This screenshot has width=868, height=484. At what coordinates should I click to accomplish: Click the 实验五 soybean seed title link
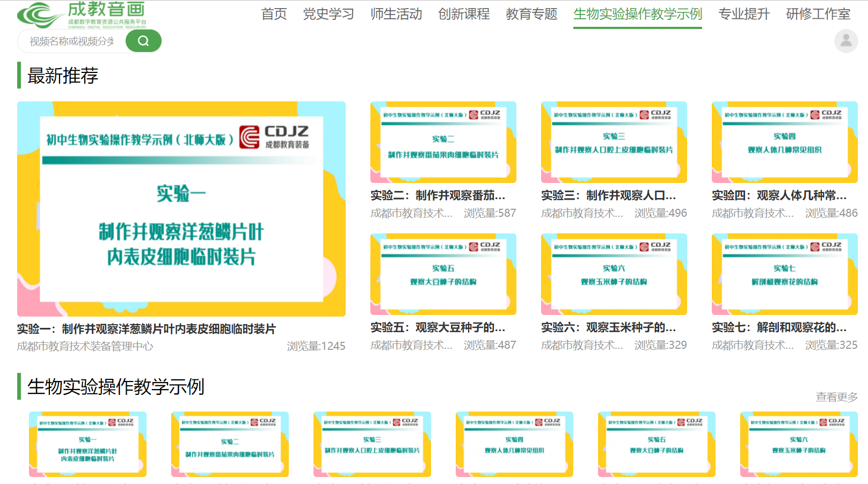[x=437, y=327]
